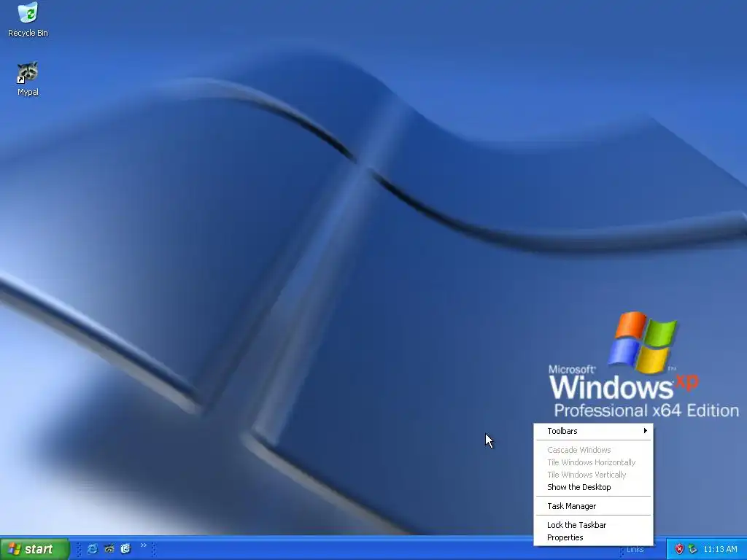Click the Safely Remove Hardware tray icon
747x560 pixels.
[x=693, y=549]
